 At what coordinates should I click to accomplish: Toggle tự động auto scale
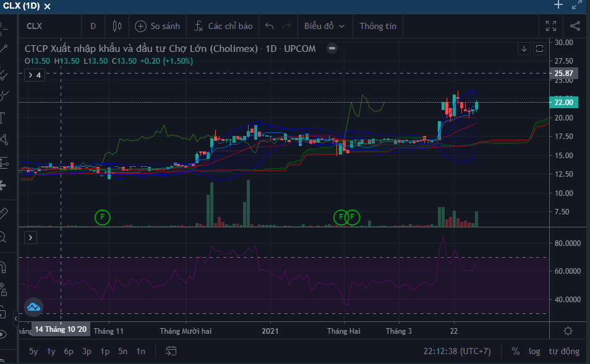pyautogui.click(x=565, y=351)
